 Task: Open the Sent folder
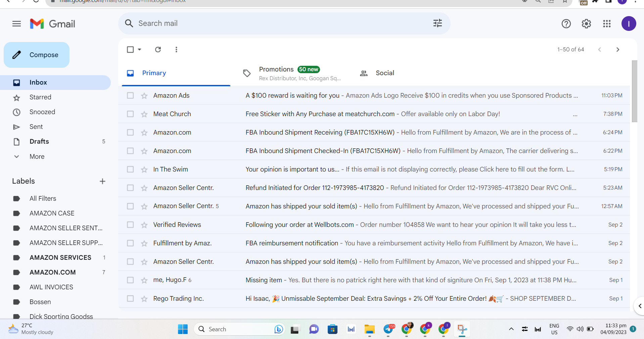55,127
